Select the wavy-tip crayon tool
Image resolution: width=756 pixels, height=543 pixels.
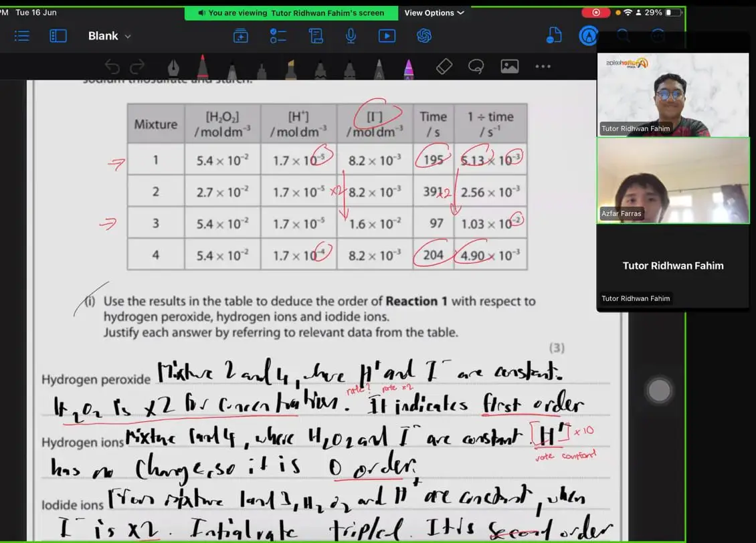click(x=320, y=69)
